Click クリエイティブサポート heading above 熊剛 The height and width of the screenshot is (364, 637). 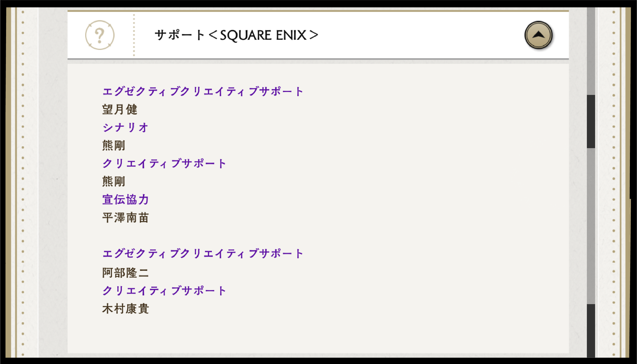pyautogui.click(x=164, y=163)
